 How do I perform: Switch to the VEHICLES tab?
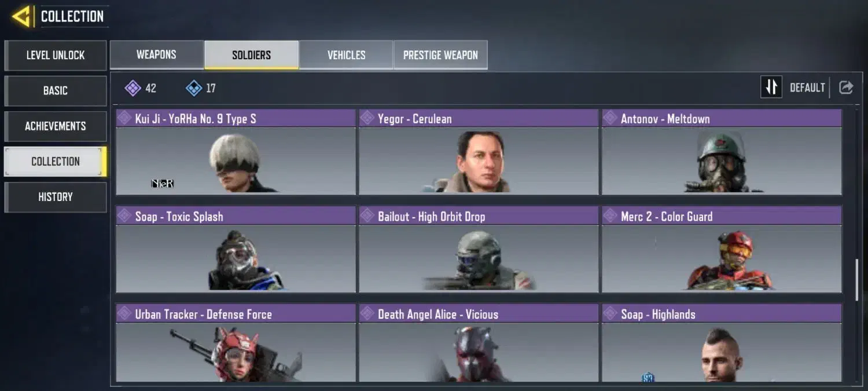[346, 55]
